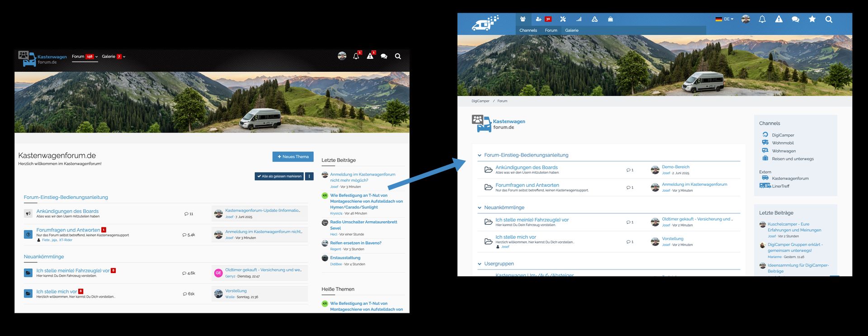Open external Kastenwagenforum link in the Channels sidebar
868x336 pixels.
point(790,178)
